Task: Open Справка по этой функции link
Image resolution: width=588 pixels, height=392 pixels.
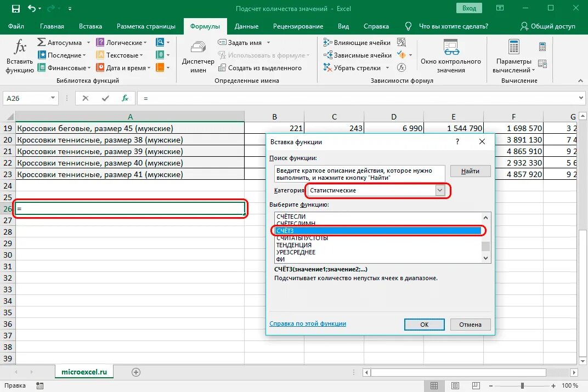Action: click(308, 323)
